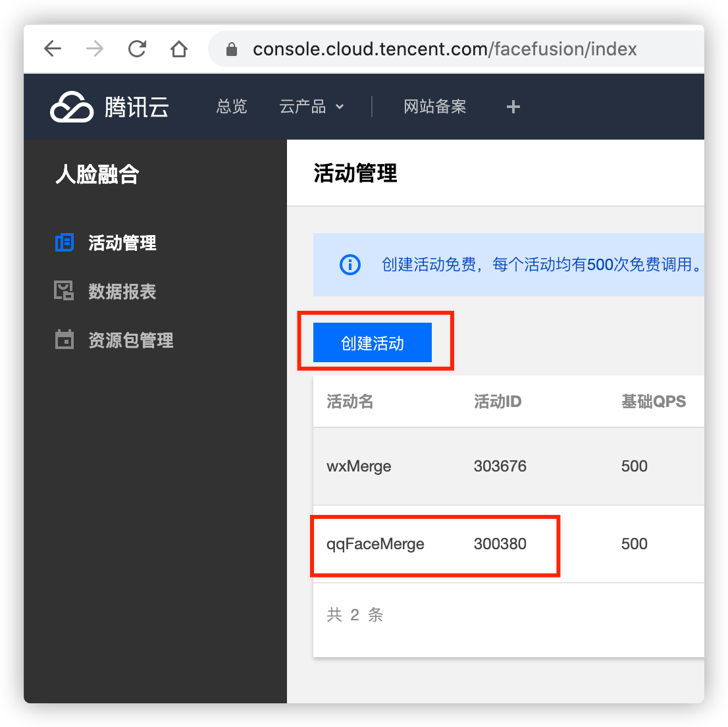Select 活动管理 in the sidebar
Screen dimensions: 728x727
pos(122,243)
